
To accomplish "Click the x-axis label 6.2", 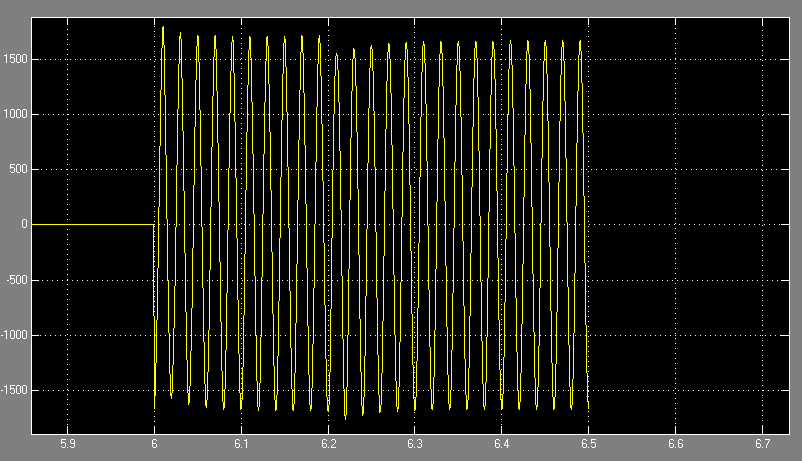I will pyautogui.click(x=328, y=444).
